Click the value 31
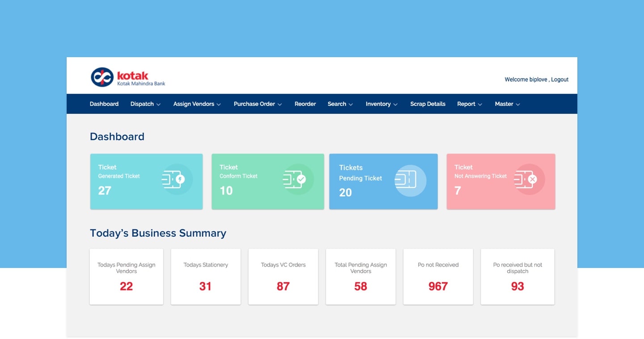 point(205,286)
